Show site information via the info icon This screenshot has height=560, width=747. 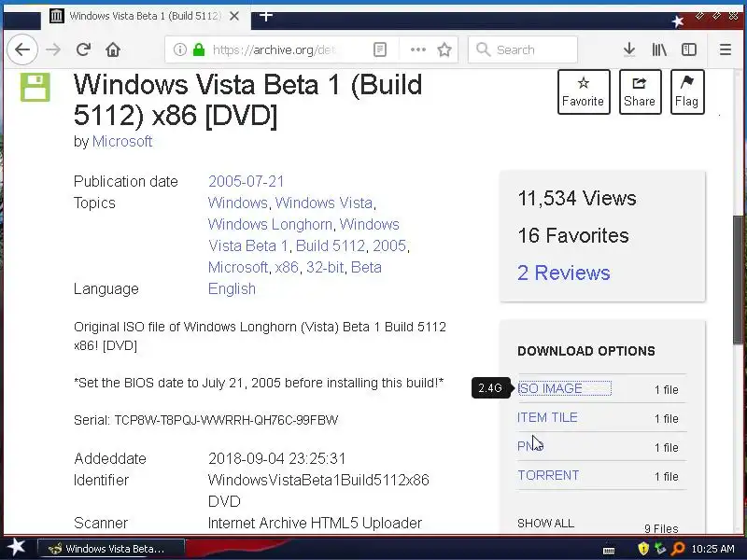(x=179, y=49)
